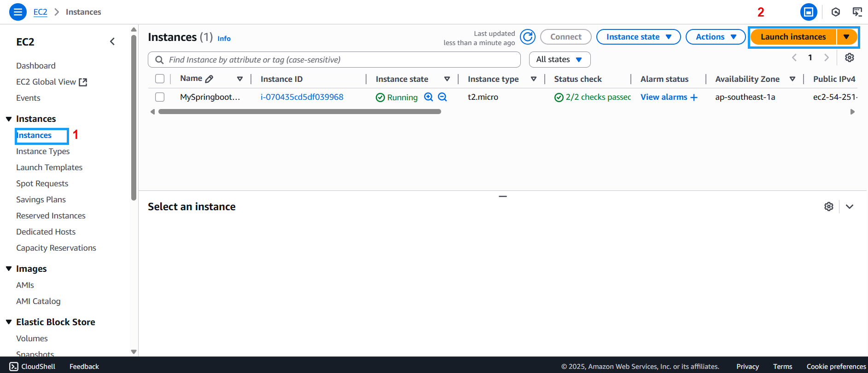Collapse the Images section in sidebar
This screenshot has width=868, height=373.
click(x=9, y=269)
